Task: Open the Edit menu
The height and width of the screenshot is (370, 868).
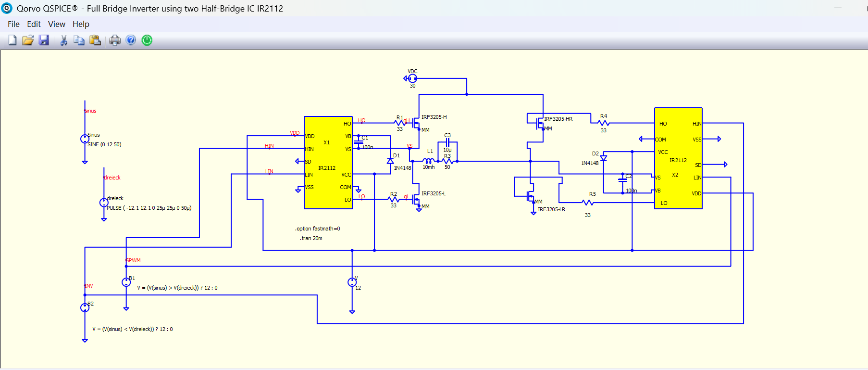Action: (x=34, y=24)
